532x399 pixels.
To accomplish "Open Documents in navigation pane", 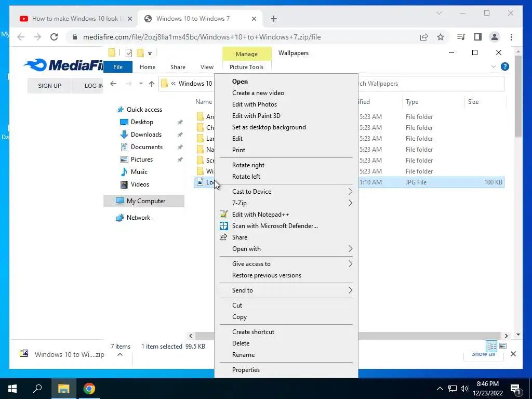I will tap(147, 147).
